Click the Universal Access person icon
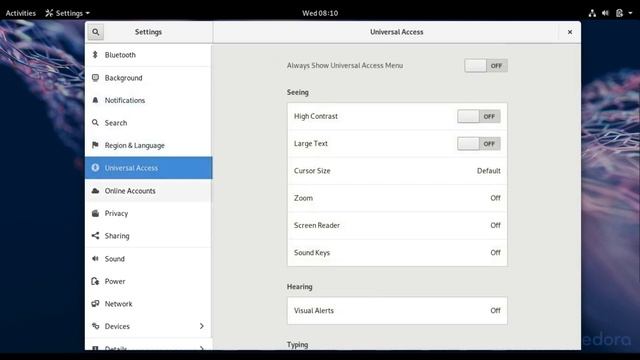 95,167
